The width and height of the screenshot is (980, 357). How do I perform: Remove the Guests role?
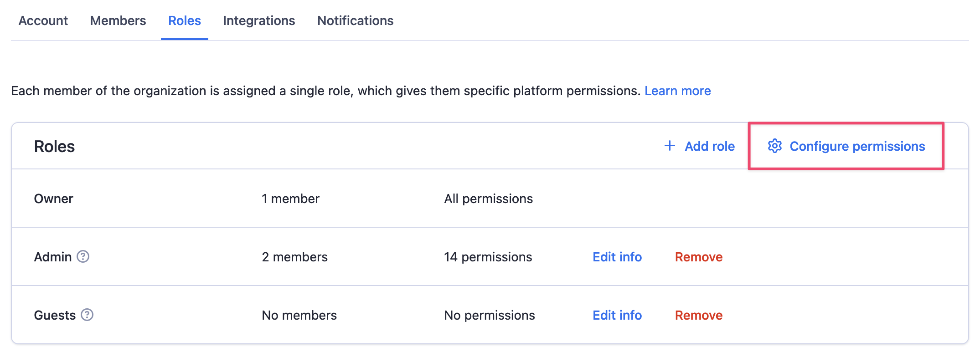[698, 315]
